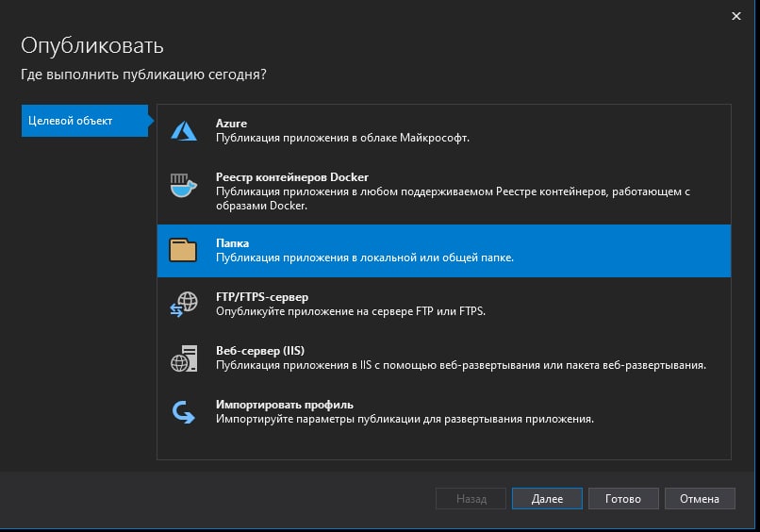Cancel the dialog with 'Отмена'

700,499
